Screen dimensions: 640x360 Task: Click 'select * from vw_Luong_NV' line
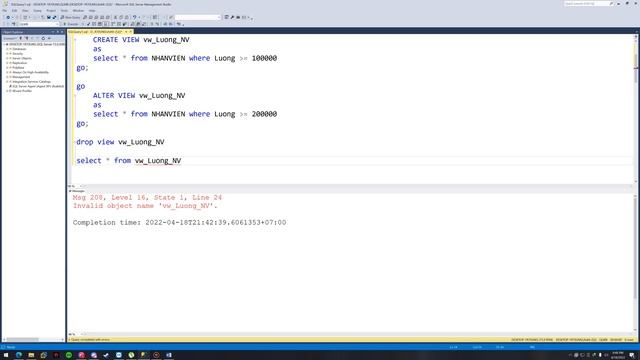coord(129,160)
